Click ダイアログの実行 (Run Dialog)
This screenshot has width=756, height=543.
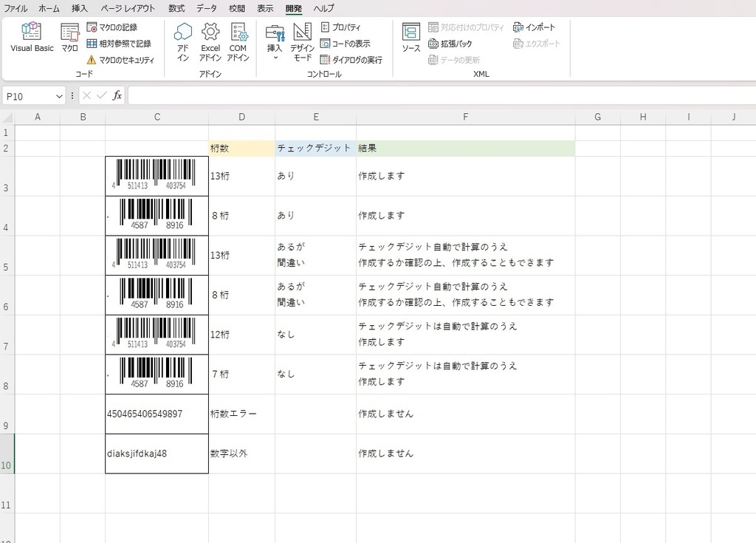[351, 60]
